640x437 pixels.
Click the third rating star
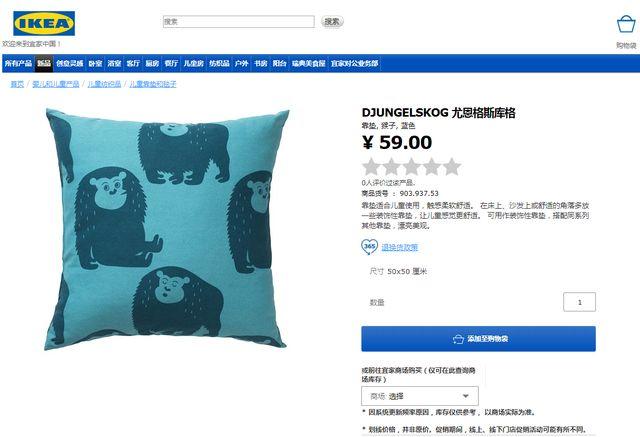pos(411,167)
